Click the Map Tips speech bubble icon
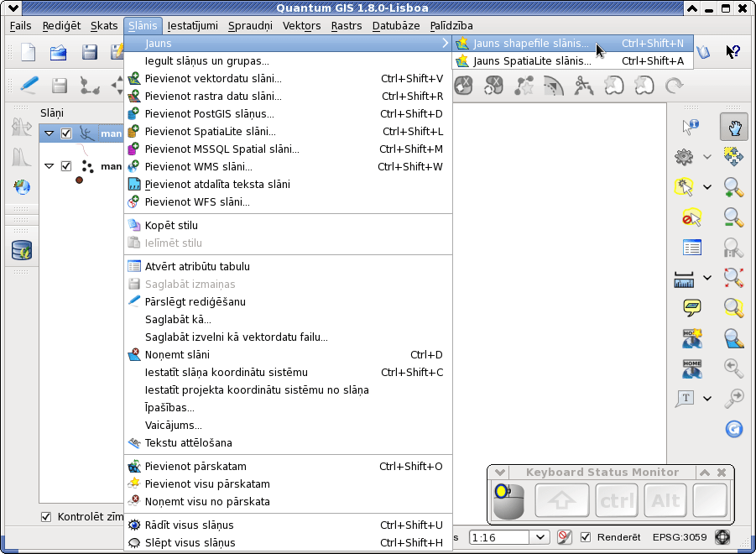The width and height of the screenshot is (756, 554). tap(692, 307)
